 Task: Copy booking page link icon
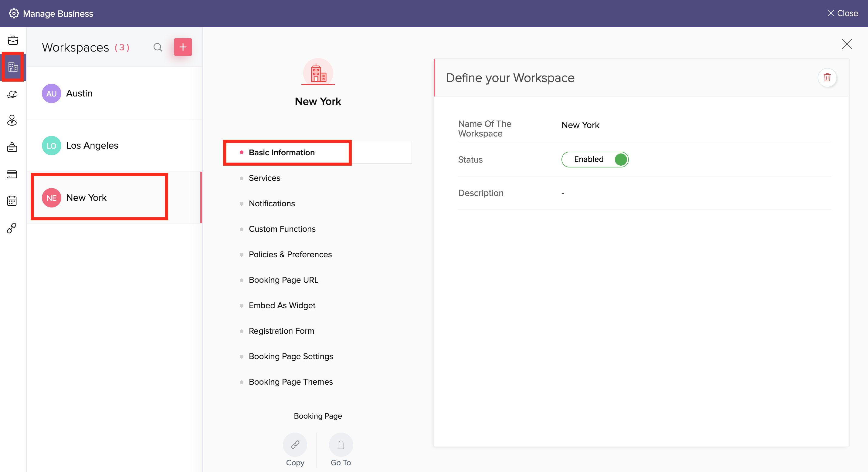click(x=295, y=445)
